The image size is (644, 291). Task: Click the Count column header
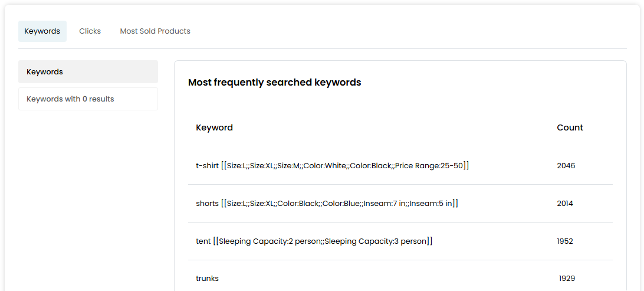point(570,127)
